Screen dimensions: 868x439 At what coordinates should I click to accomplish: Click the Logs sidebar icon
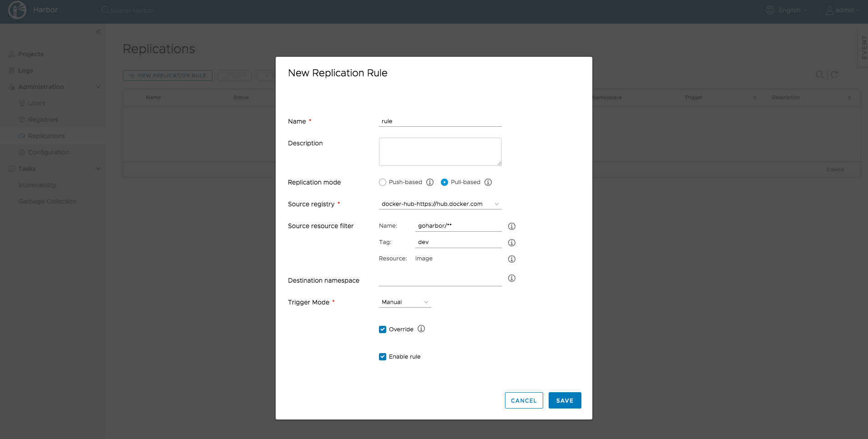click(12, 70)
